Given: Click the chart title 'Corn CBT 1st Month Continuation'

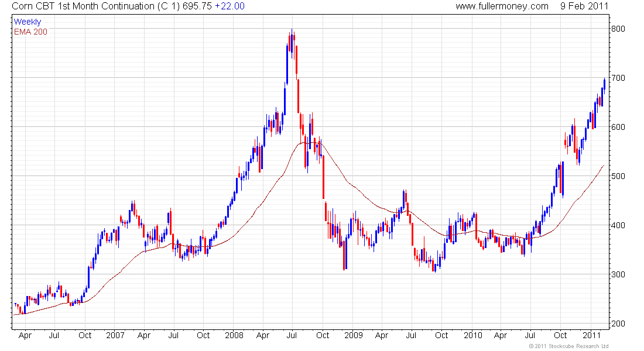Looking at the screenshot, I should 83,6.
